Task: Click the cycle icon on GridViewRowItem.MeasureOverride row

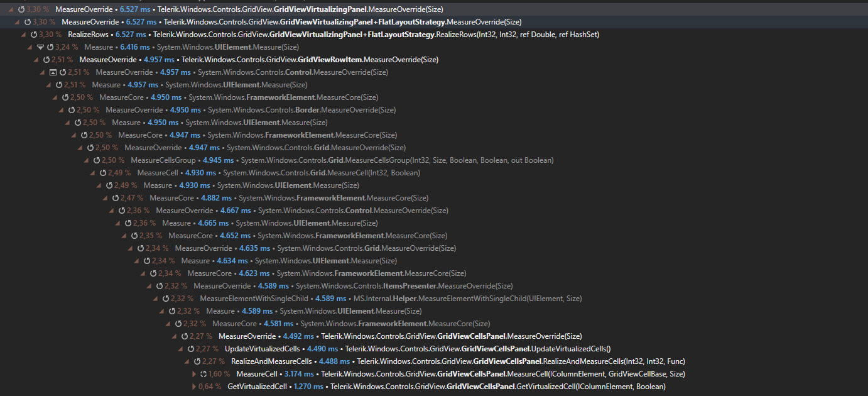Action: pos(46,60)
